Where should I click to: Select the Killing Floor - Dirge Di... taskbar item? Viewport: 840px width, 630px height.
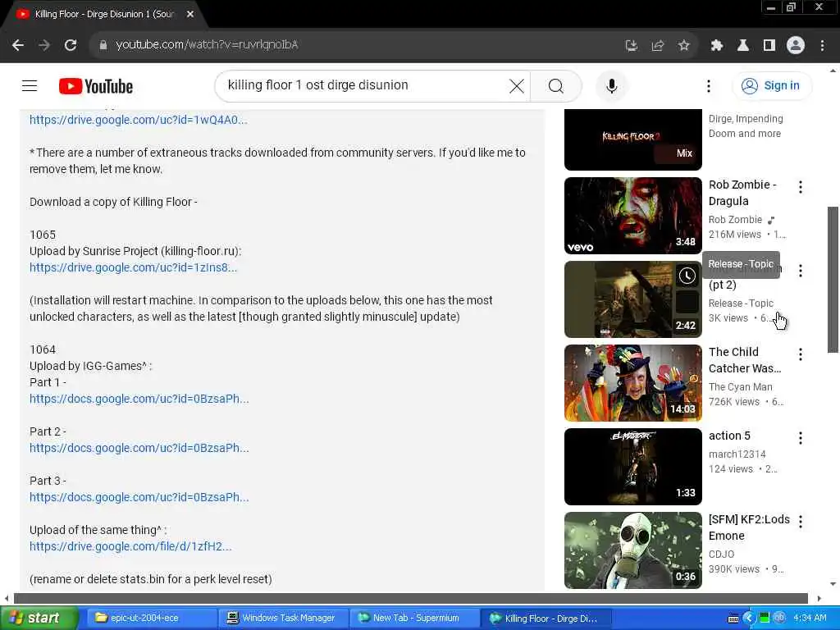(x=547, y=619)
